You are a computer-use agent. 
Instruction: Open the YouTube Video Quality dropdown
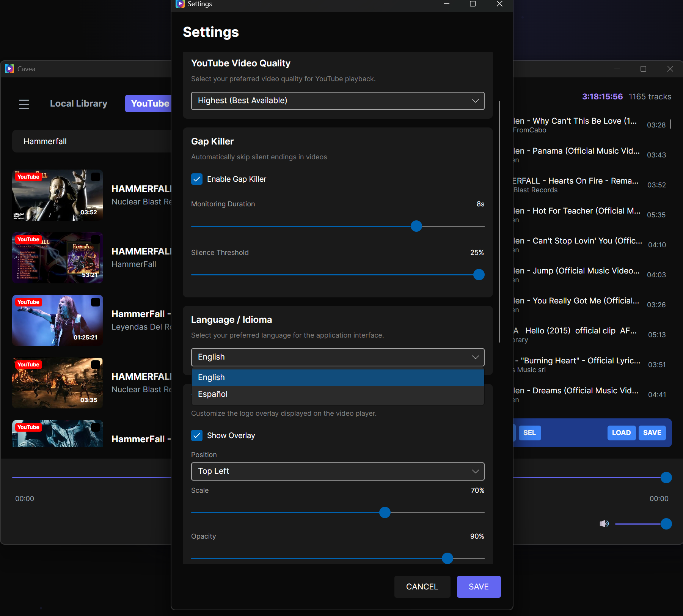[337, 101]
